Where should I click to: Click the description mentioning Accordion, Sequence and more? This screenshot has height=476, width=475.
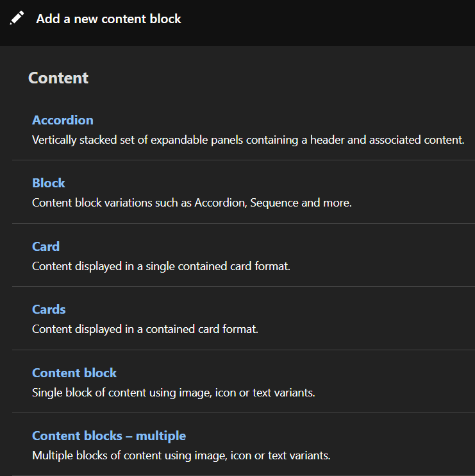192,203
